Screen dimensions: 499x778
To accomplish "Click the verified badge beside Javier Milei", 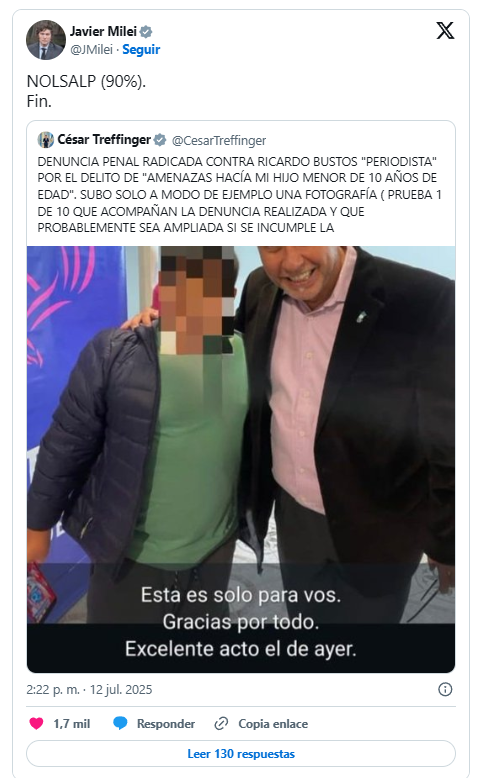I will point(146,32).
